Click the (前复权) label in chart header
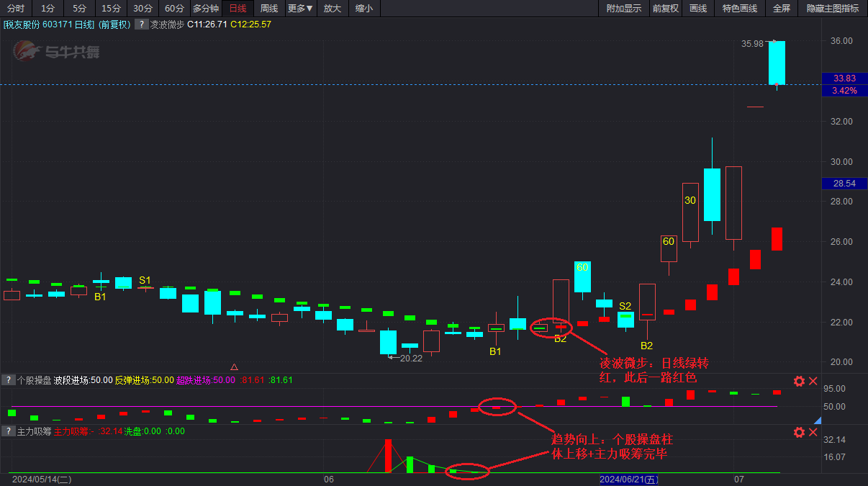The height and width of the screenshot is (486, 868). [115, 24]
